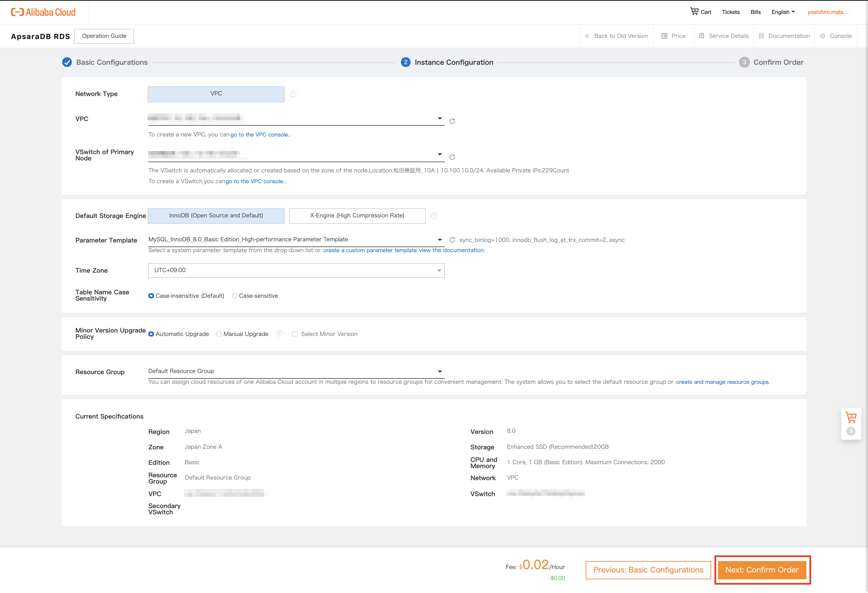Screen dimensions: 868x593
Task: Click create and manage resource groups link
Action: 722,382
